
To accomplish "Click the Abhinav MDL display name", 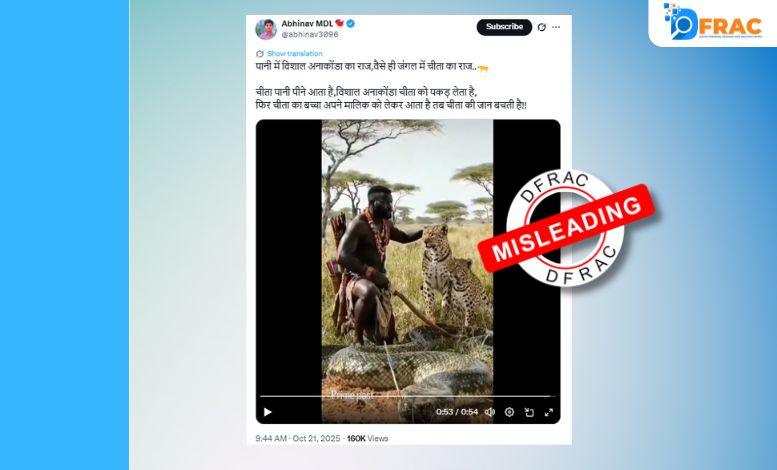I will click(x=307, y=23).
